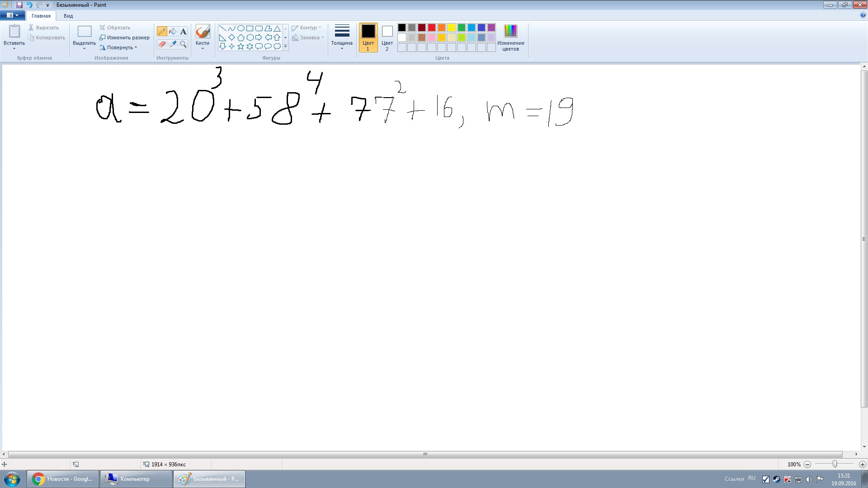Click the Изменить размер button

124,38
